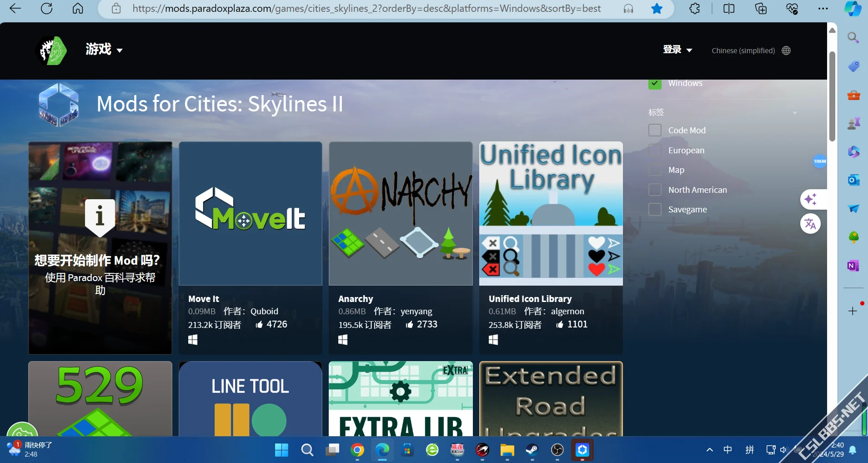
Task: Reload the page with the refresh icon
Action: point(47,8)
